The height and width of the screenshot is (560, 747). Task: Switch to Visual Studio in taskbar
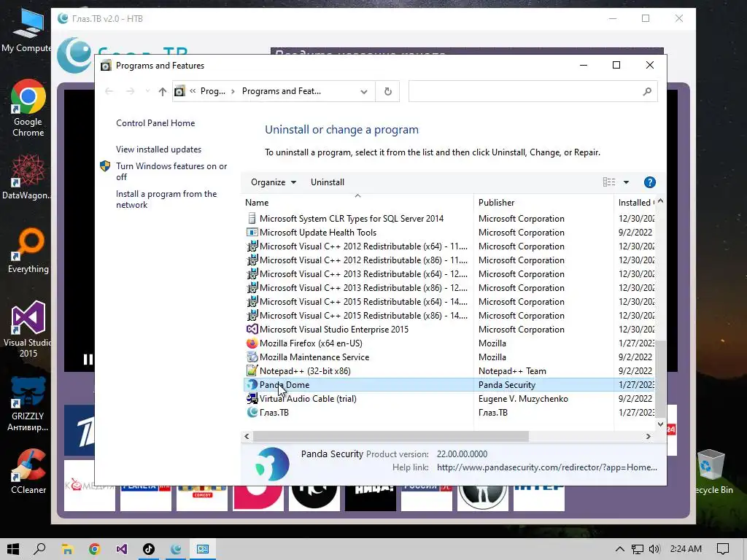122,549
